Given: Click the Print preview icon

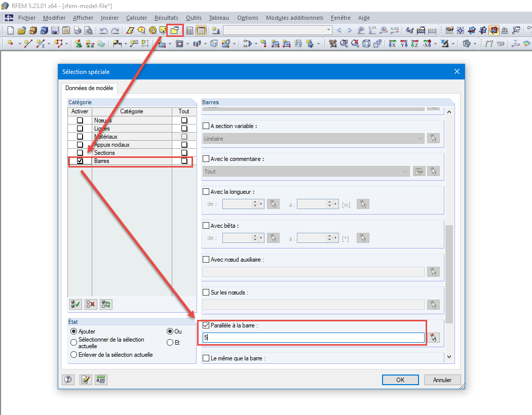Looking at the screenshot, I should point(89,30).
